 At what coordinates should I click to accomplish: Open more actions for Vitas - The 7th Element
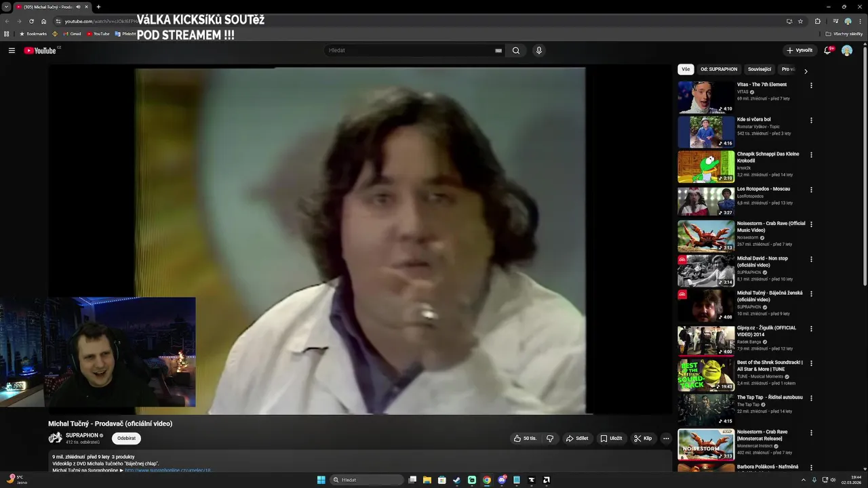coord(811,85)
